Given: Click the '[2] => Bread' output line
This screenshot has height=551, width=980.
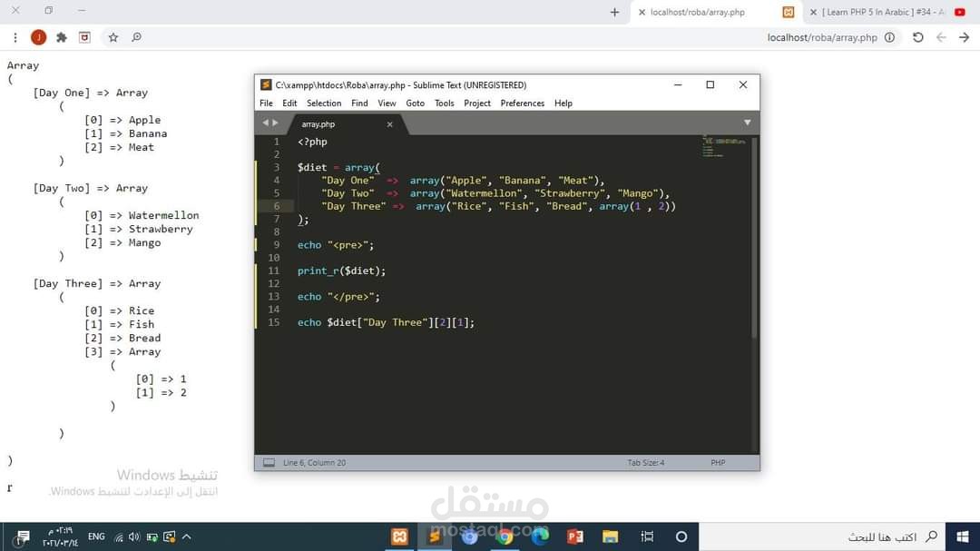Looking at the screenshot, I should point(122,338).
